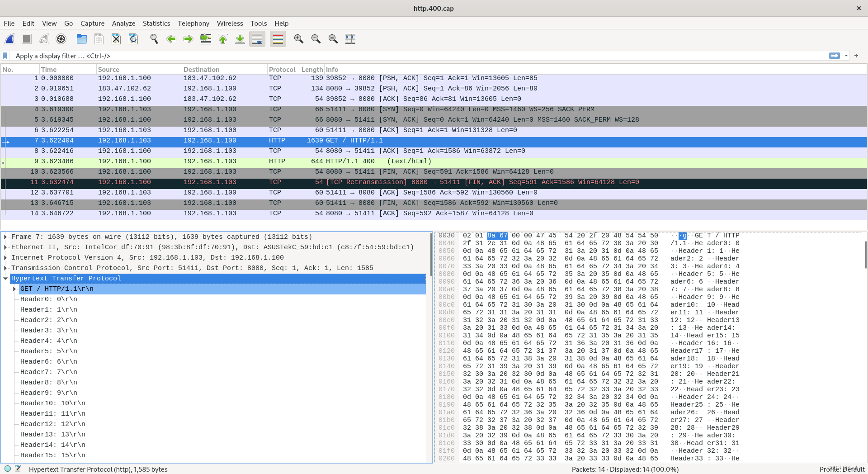Open the Tools menu

[259, 24]
